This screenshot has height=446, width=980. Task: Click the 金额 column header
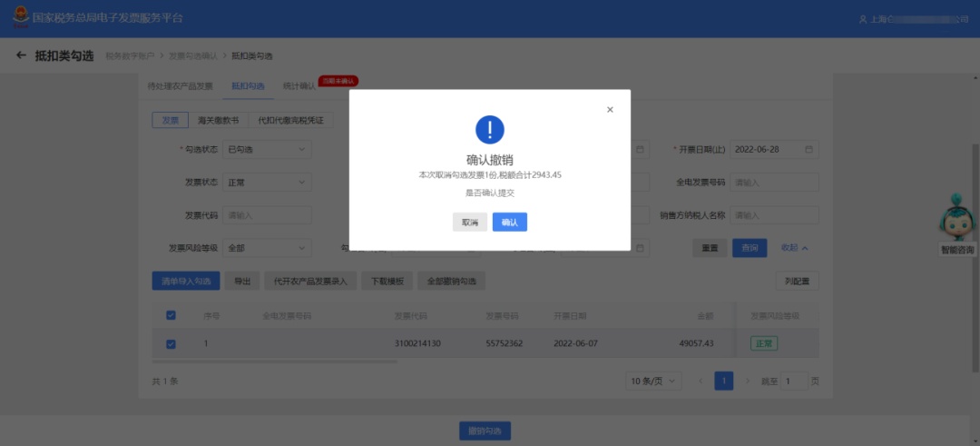point(705,316)
